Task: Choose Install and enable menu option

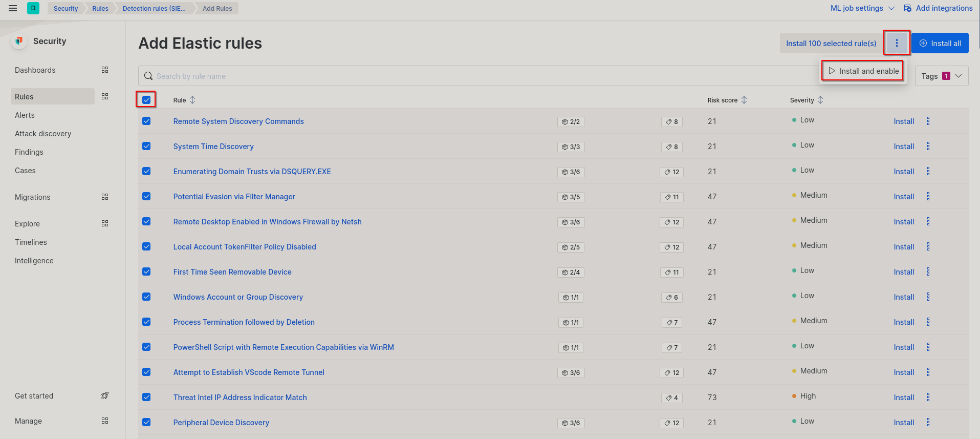Action: coord(864,71)
